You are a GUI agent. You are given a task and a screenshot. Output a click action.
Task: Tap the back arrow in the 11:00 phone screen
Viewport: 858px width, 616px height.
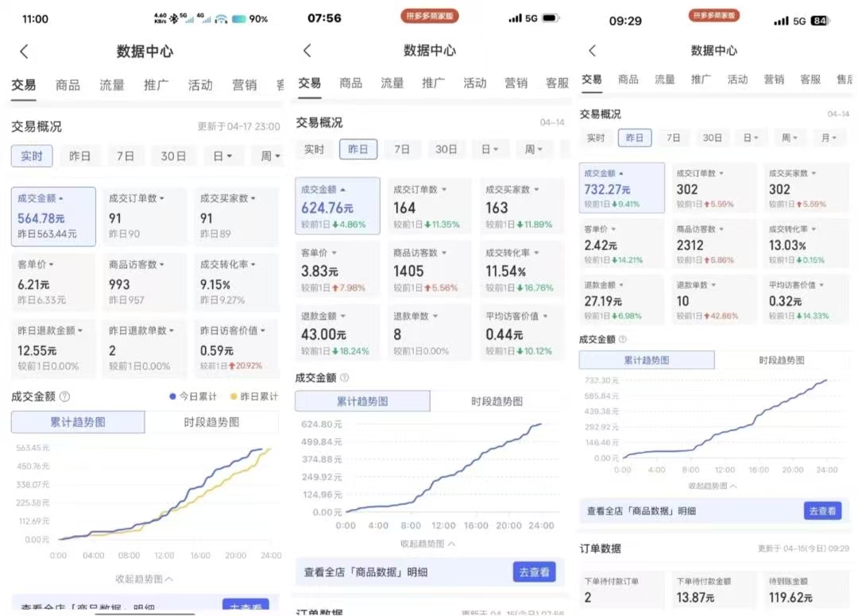(24, 52)
